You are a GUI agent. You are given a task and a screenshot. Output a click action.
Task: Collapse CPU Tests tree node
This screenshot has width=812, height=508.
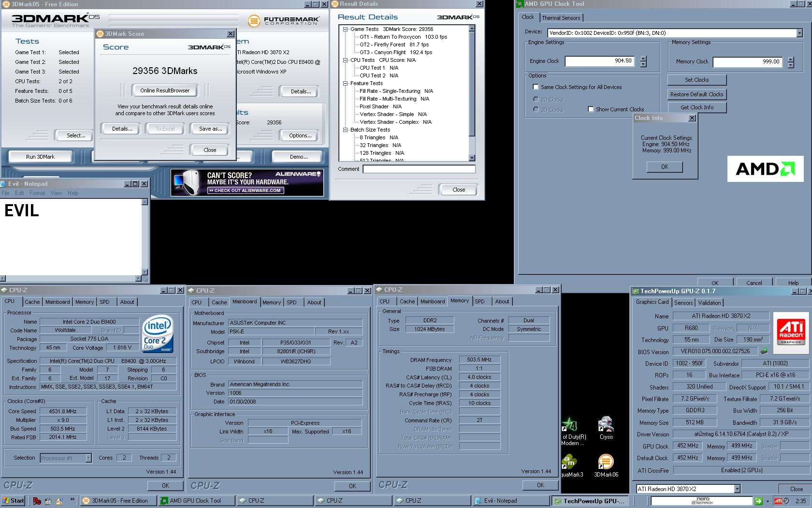pos(346,60)
